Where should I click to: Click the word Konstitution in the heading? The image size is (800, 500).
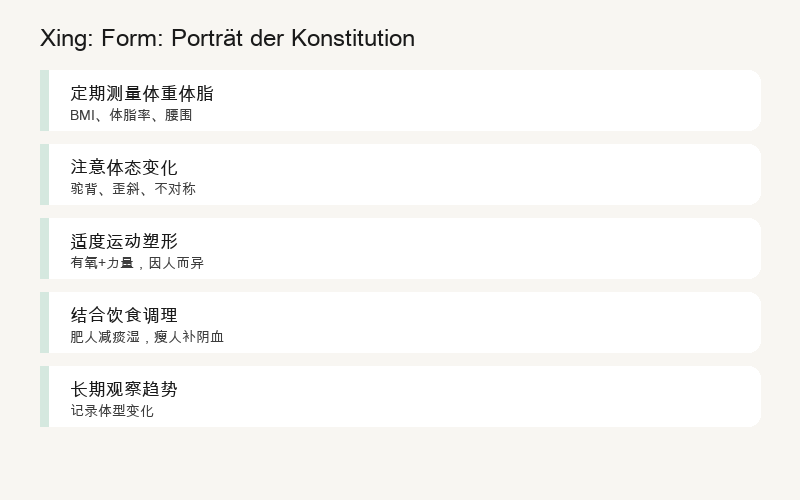tap(353, 38)
